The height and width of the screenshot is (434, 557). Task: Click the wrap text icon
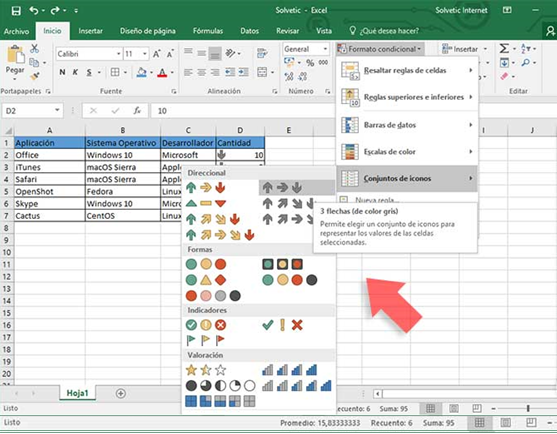coord(262,53)
